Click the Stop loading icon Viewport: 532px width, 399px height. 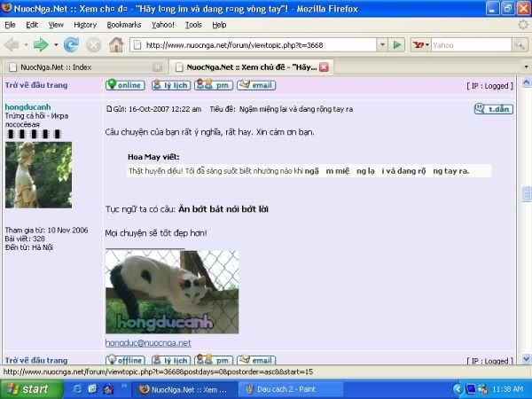(93, 44)
